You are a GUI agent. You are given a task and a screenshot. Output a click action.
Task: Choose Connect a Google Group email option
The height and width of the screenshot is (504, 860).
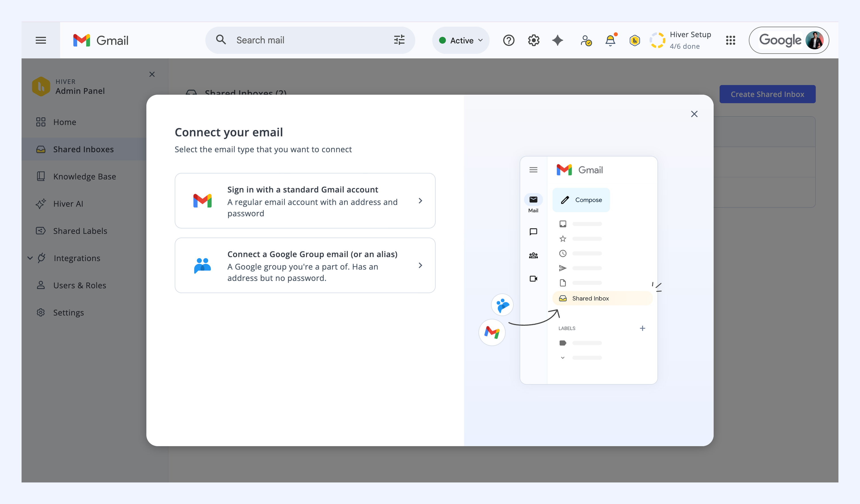tap(305, 265)
